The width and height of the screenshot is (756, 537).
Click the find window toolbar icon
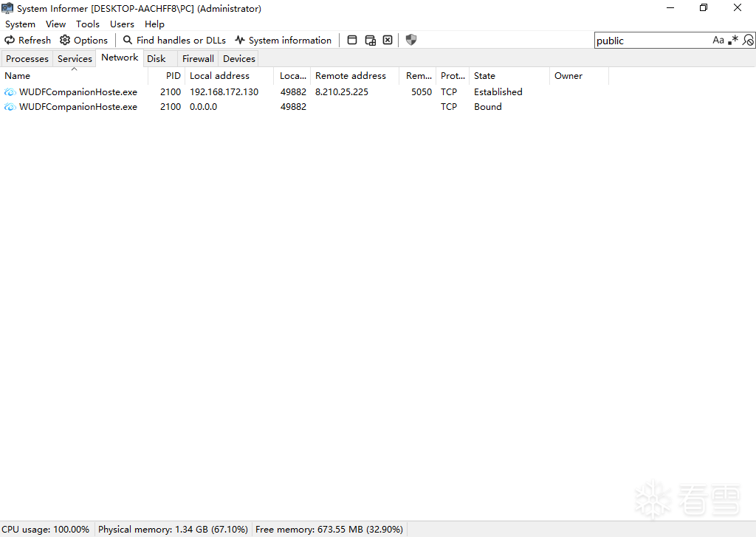tap(352, 41)
